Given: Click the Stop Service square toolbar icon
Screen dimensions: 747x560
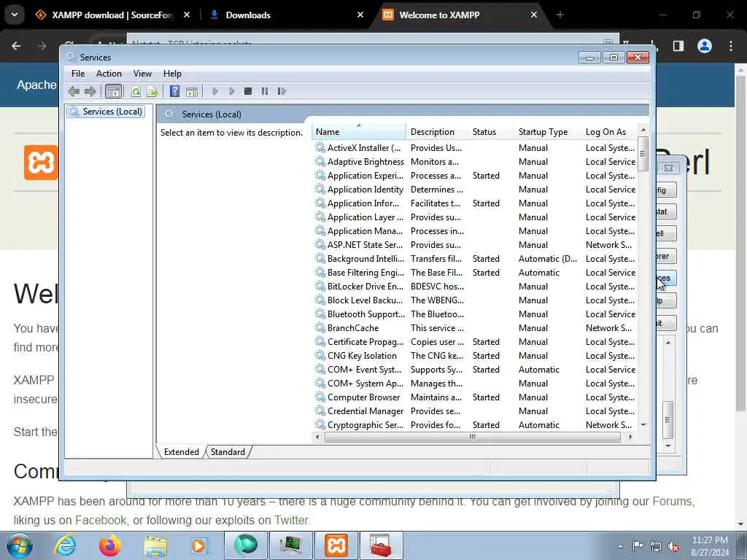Looking at the screenshot, I should (x=248, y=91).
